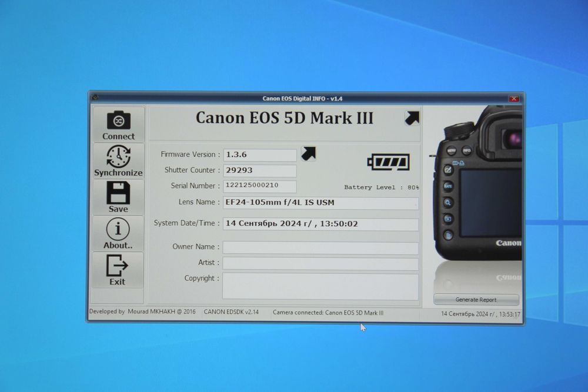Screen dimensions: 588x392
Task: Click the arrow icon next to Firmware Version
Action: 309,153
